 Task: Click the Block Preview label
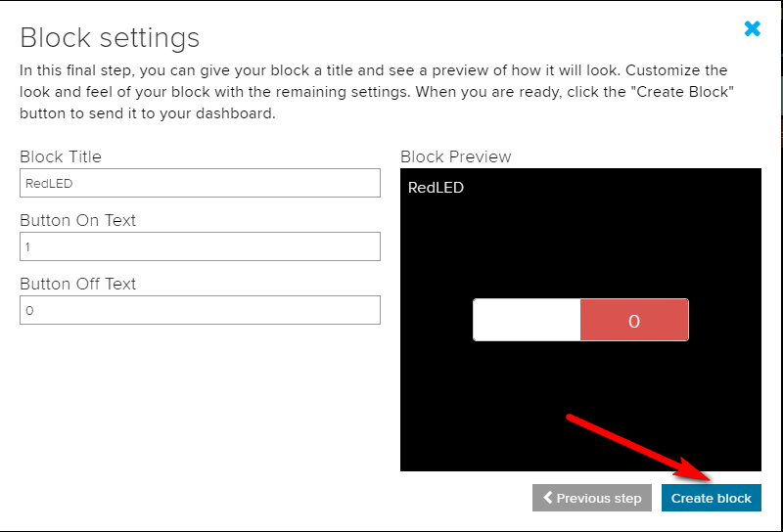(x=456, y=156)
